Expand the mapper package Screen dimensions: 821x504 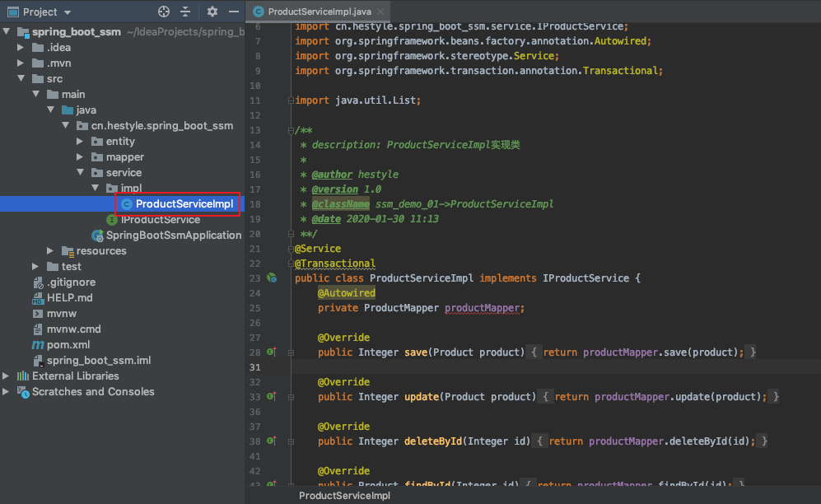(80, 157)
